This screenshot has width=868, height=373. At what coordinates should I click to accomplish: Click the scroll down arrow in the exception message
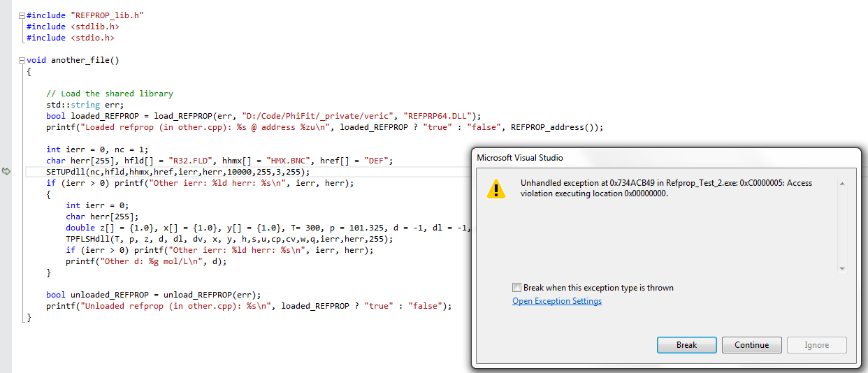coord(842,269)
